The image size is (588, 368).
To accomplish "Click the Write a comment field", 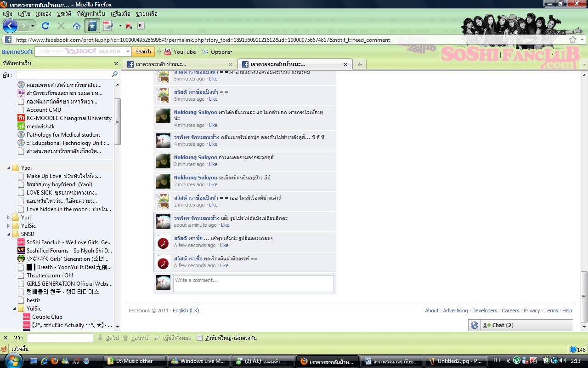I will click(x=254, y=283).
